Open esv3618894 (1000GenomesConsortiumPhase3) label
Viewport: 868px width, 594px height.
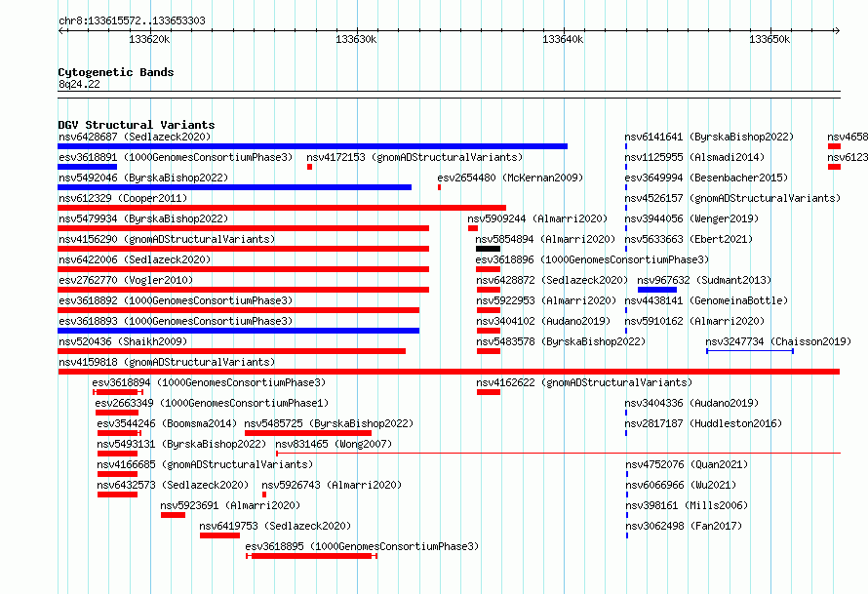pyautogui.click(x=209, y=382)
